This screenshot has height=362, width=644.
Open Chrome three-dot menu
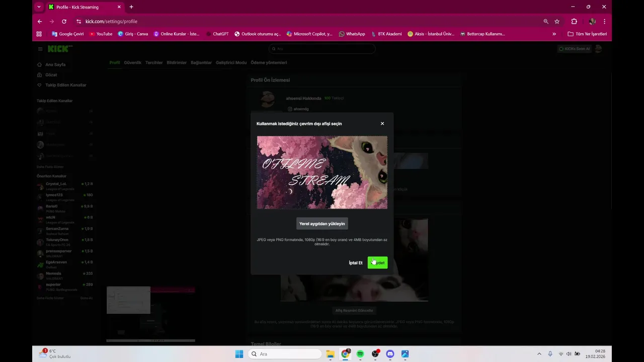pyautogui.click(x=604, y=22)
